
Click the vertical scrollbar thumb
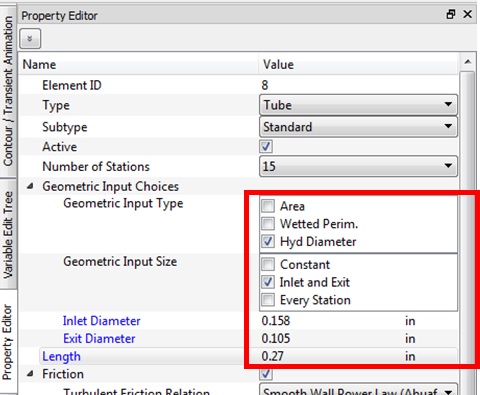click(x=468, y=217)
